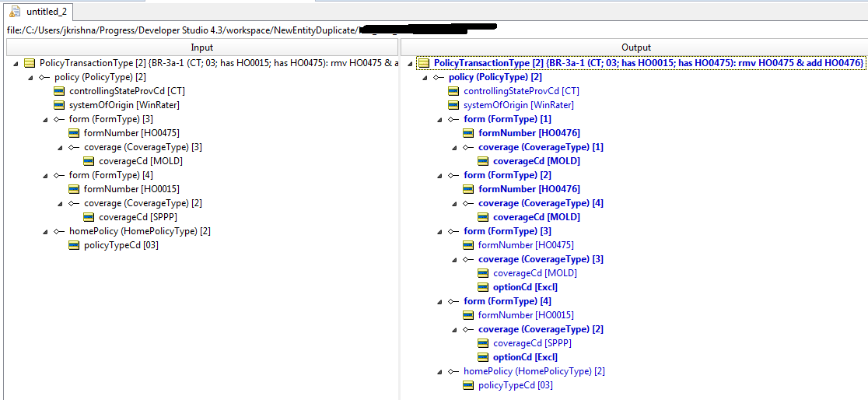Select 'coverage (CoverageType) [4]' text in Output panel
Screen dimensions: 868x400
[x=541, y=203]
